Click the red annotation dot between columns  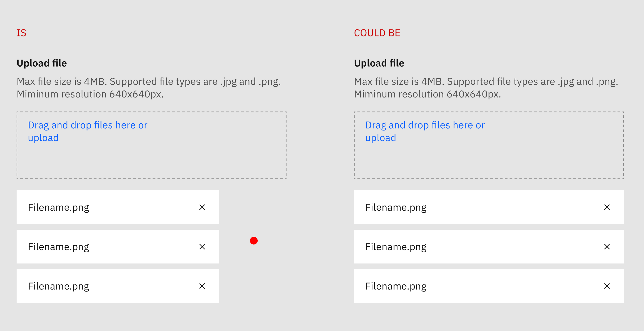[x=254, y=241]
